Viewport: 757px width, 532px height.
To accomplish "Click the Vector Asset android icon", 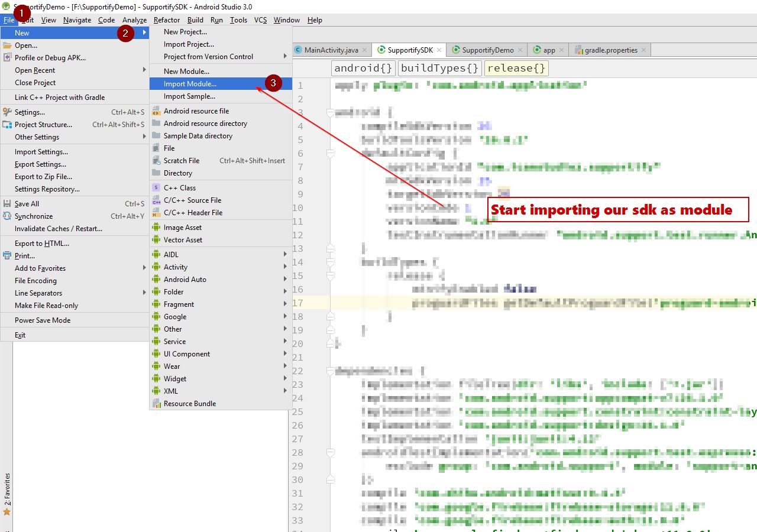I will click(156, 240).
